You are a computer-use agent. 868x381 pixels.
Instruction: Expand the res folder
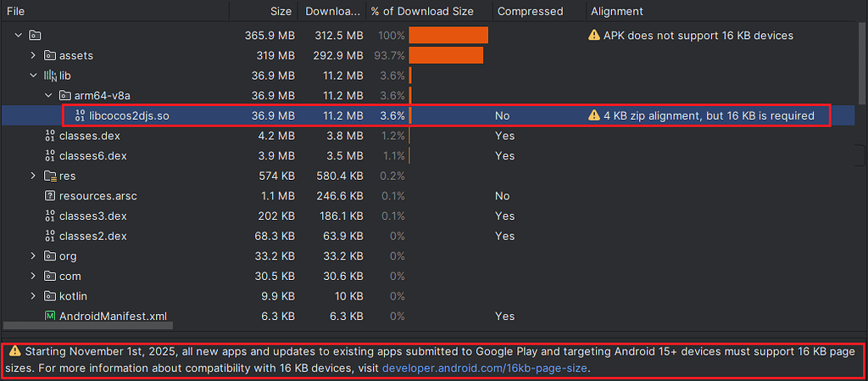pyautogui.click(x=33, y=176)
